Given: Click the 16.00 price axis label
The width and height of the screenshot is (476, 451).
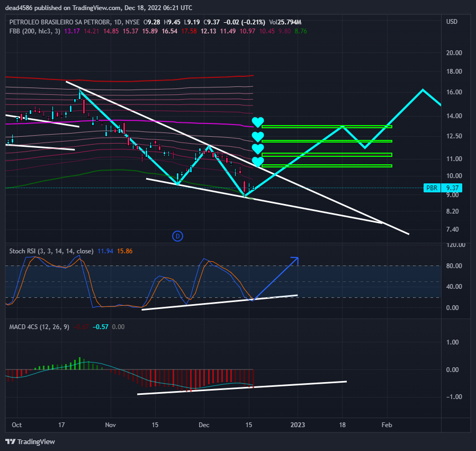Looking at the screenshot, I should (x=454, y=92).
